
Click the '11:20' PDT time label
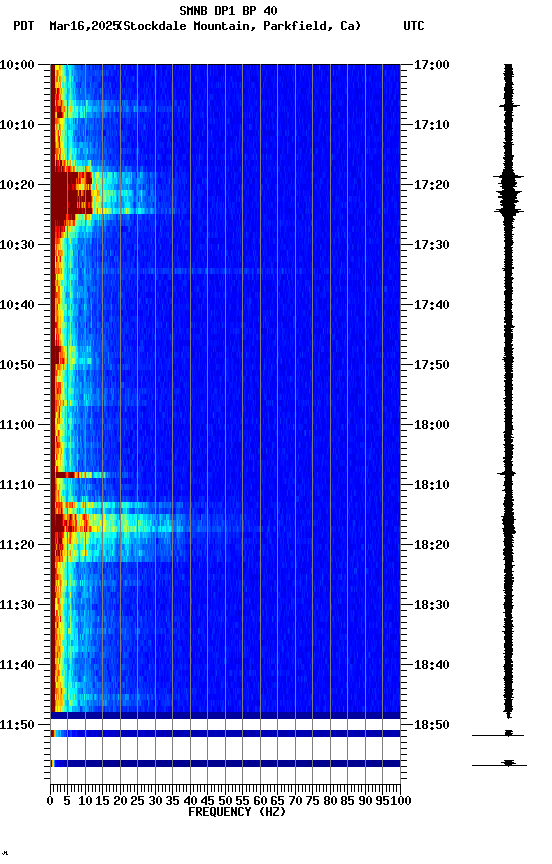coord(17,546)
